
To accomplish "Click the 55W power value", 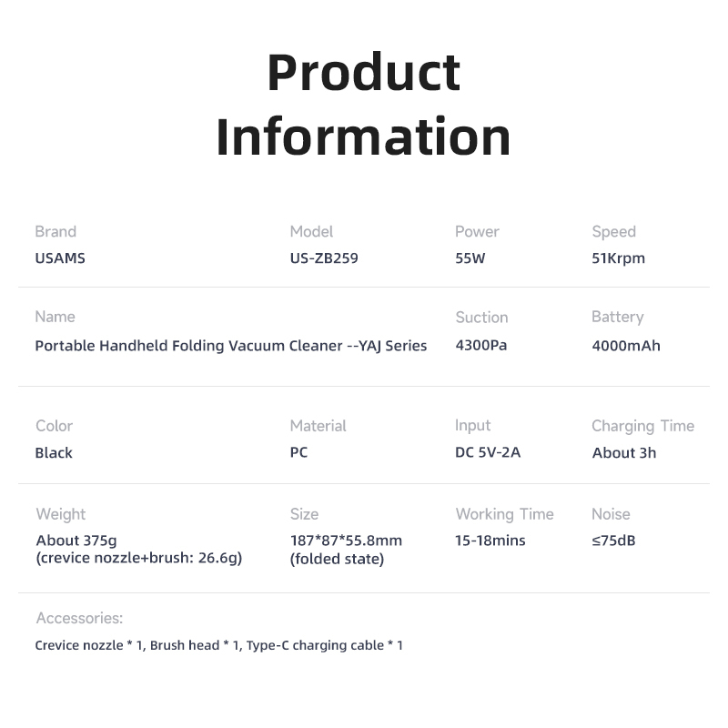I will (470, 258).
